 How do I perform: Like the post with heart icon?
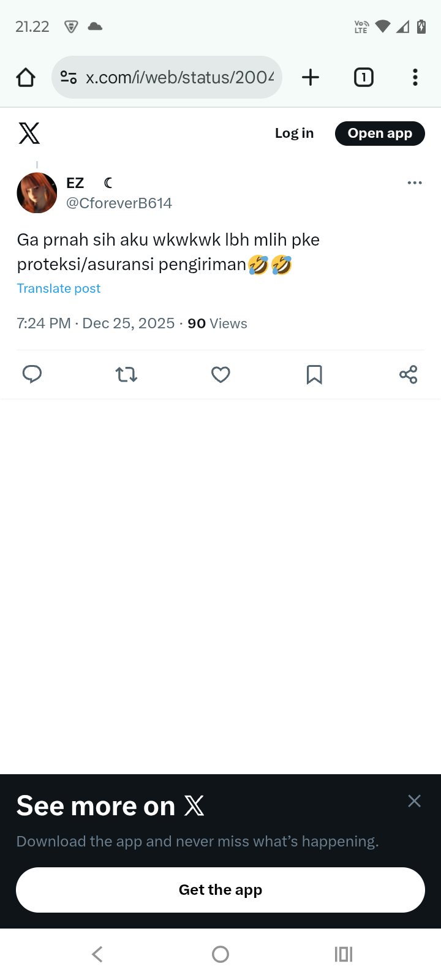221,374
